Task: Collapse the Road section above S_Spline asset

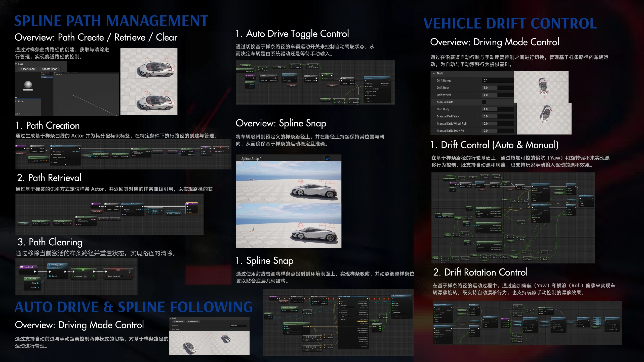Action: (16, 64)
